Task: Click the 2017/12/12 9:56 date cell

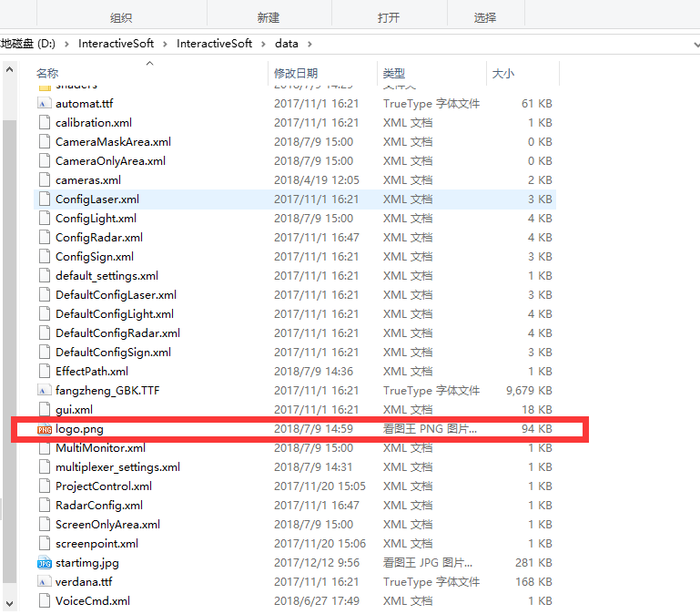Action: point(317,563)
